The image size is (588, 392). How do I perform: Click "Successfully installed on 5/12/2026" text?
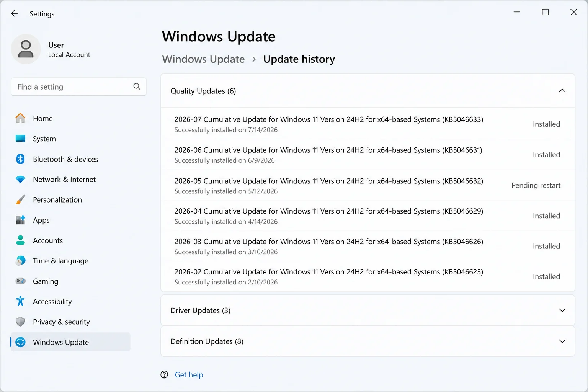[226, 191]
